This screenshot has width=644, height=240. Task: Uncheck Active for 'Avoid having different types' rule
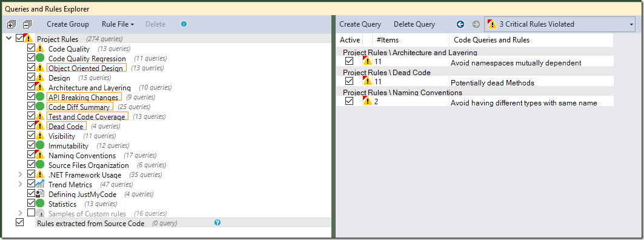pos(350,101)
